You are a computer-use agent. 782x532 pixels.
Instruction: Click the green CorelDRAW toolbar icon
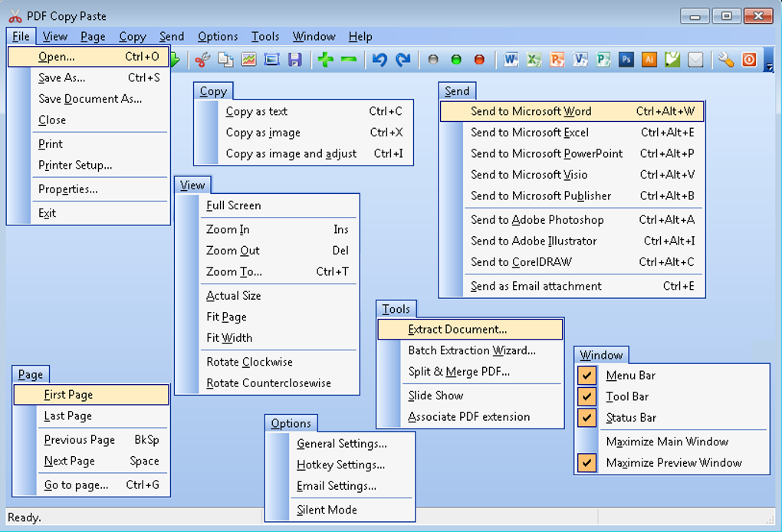tap(672, 60)
